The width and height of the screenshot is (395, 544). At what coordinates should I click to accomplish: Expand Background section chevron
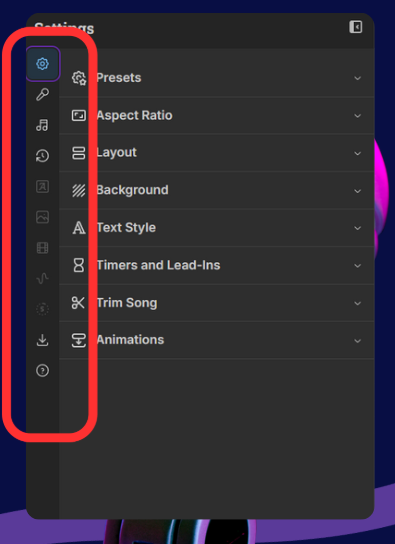[358, 191]
